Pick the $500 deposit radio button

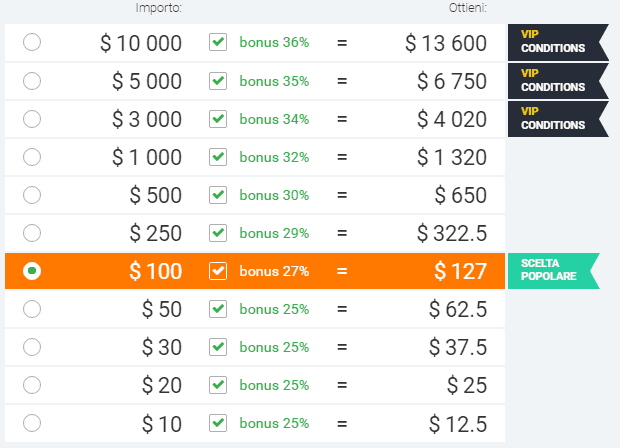(32, 195)
